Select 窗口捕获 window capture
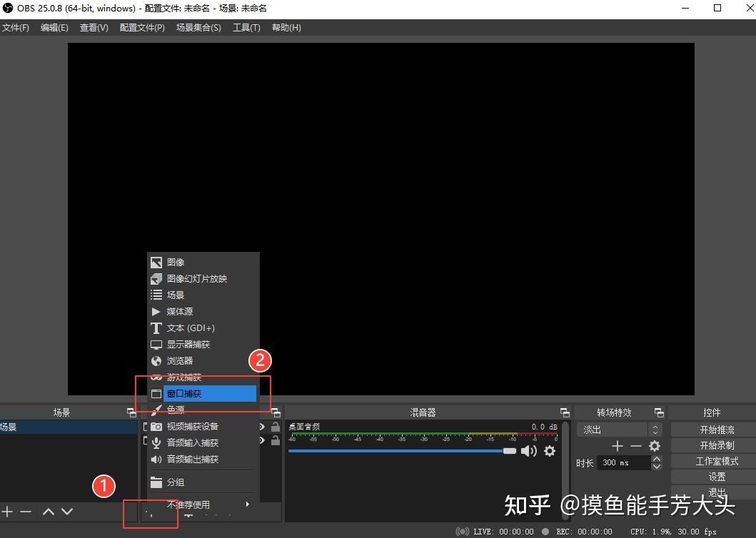Screen dimensions: 756x538 (x=203, y=393)
